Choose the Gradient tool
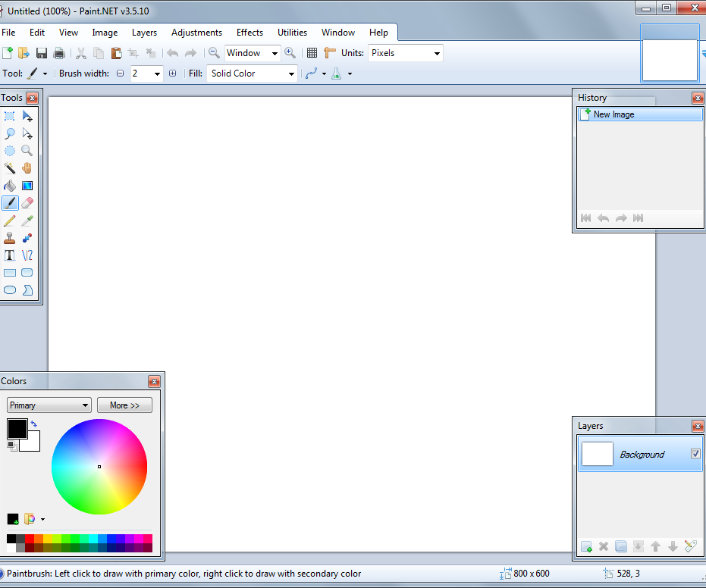 (x=27, y=185)
